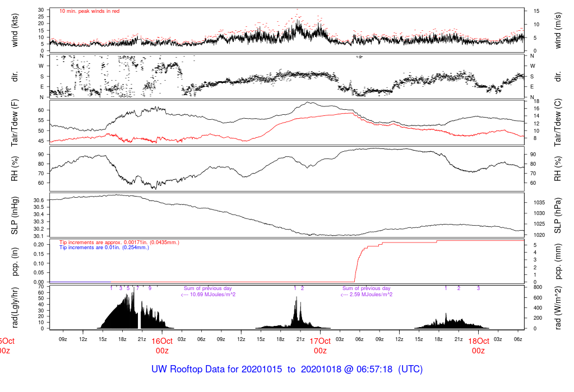This screenshot has width=574, height=392.
Task: Select the "400" value on the radiation W/m^2 axis
Action: point(538,308)
